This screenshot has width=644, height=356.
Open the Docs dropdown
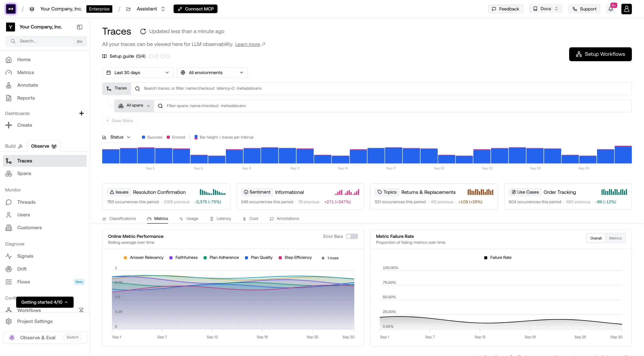pos(546,9)
